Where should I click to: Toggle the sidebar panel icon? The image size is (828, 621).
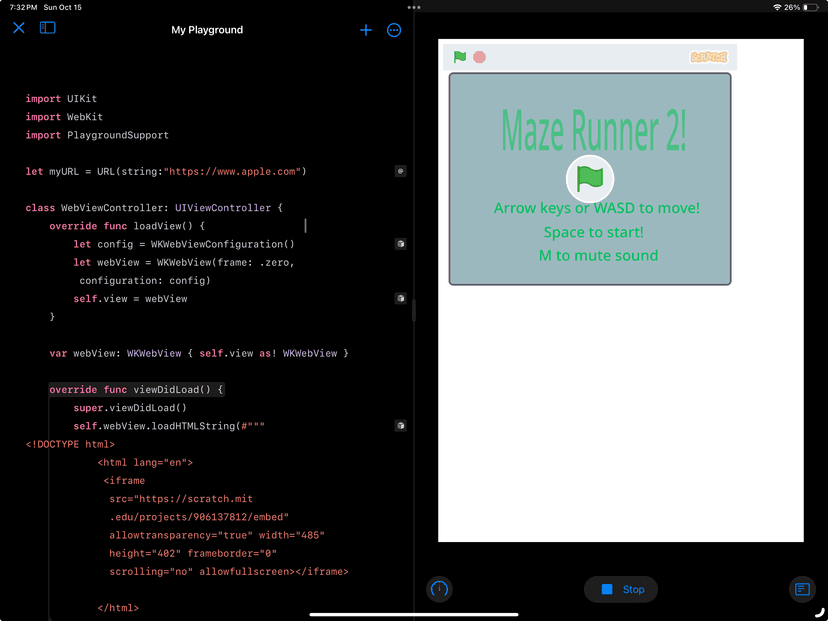click(x=47, y=29)
